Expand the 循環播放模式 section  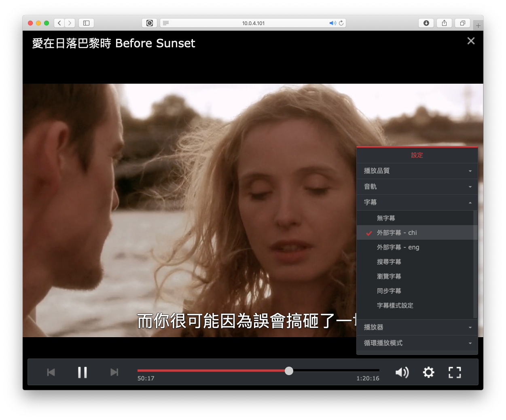point(417,343)
